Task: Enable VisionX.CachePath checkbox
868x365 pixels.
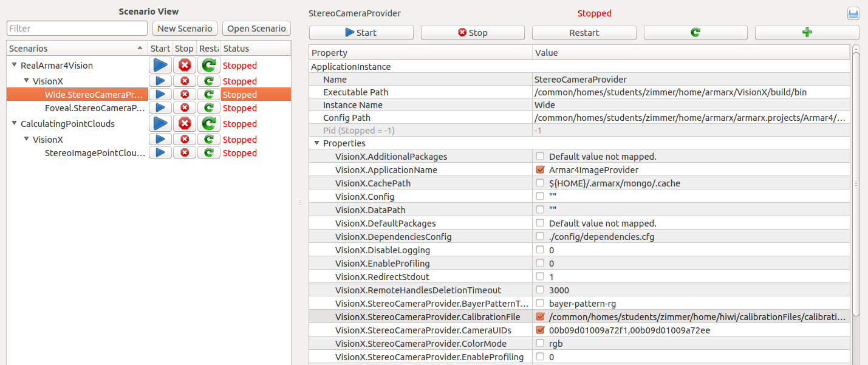Action: coord(540,183)
